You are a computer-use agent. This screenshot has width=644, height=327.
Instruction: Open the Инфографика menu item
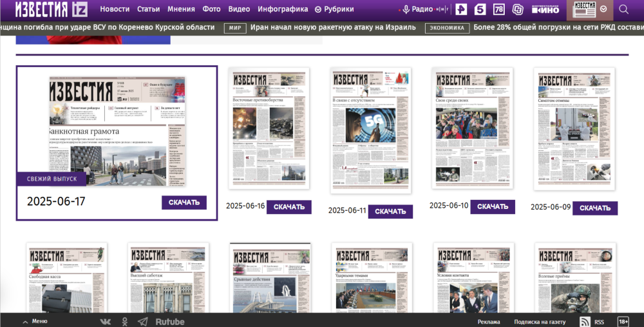click(x=283, y=9)
